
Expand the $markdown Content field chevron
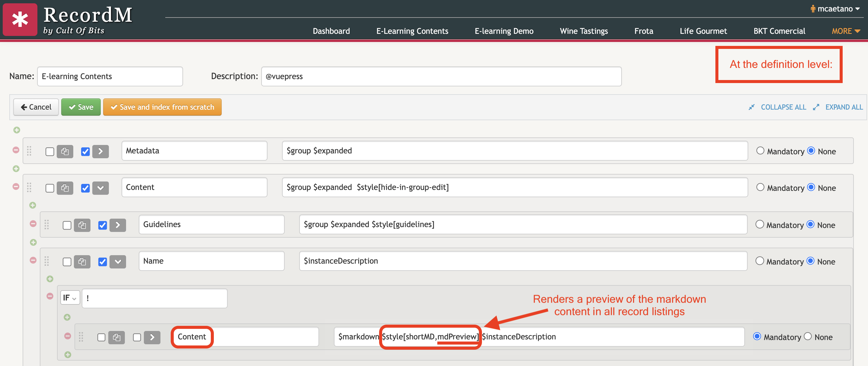152,337
